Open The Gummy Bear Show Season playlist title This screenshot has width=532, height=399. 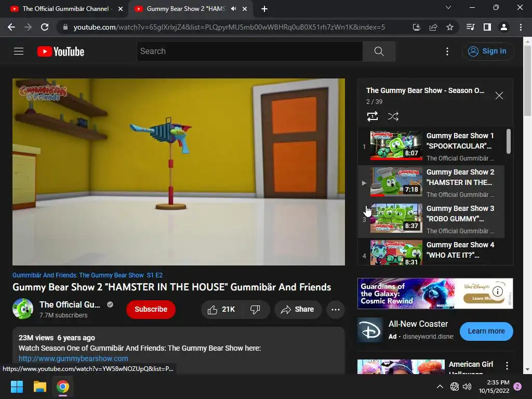pyautogui.click(x=425, y=90)
